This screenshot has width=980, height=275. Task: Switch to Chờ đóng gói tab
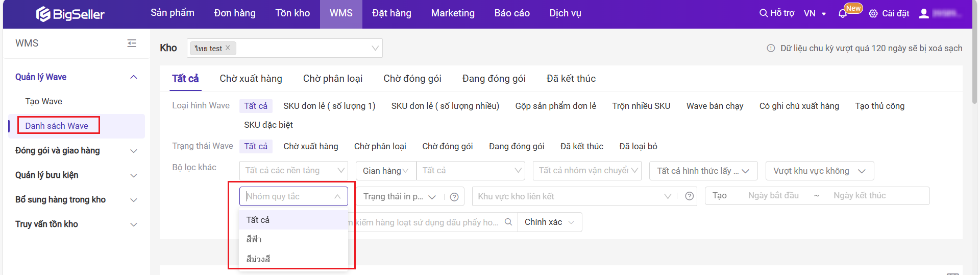point(412,79)
